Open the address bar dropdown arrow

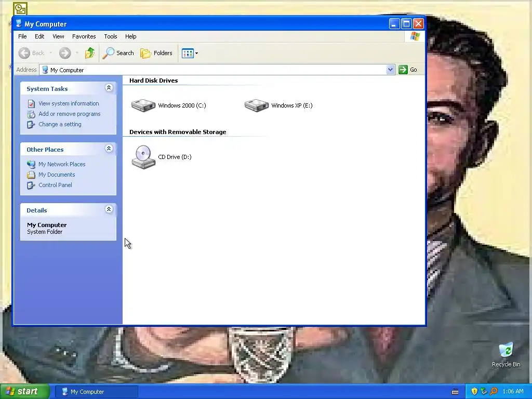tap(390, 70)
